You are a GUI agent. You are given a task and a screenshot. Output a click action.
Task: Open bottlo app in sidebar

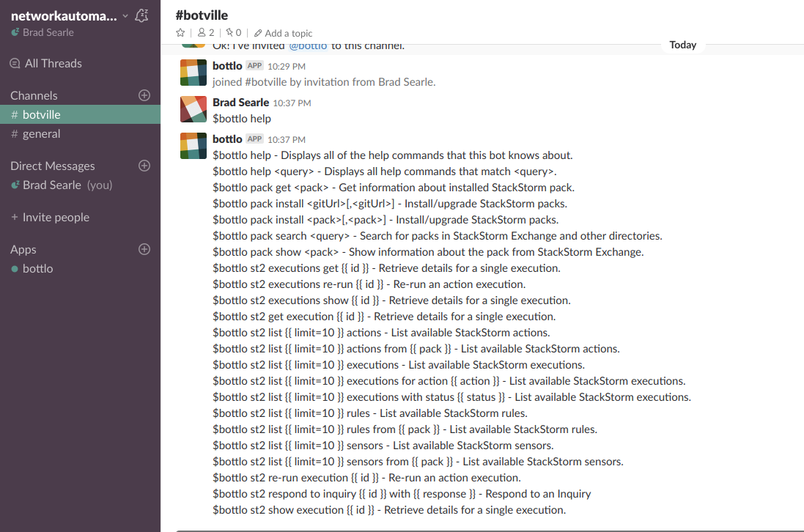[37, 269]
